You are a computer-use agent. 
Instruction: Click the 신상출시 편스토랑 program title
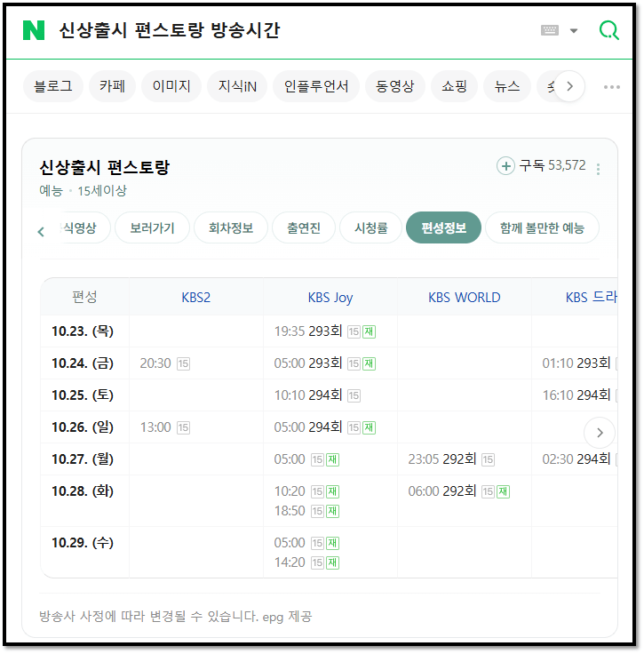pyautogui.click(x=104, y=167)
